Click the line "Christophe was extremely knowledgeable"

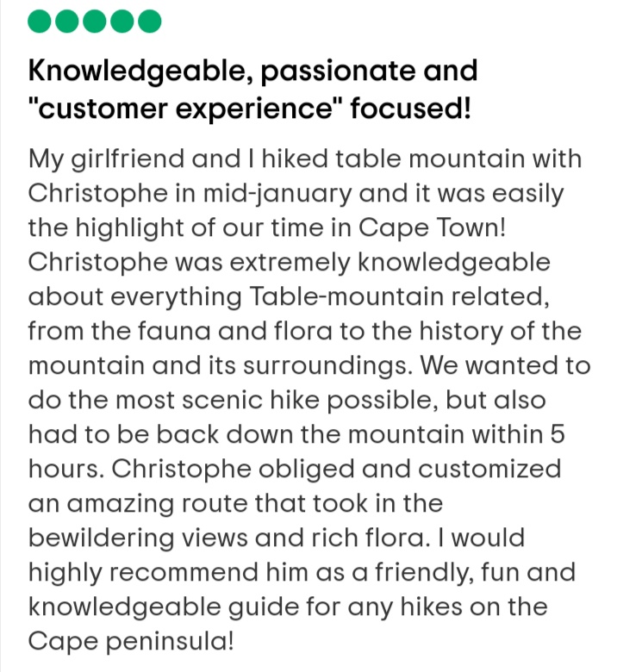pyautogui.click(x=290, y=262)
